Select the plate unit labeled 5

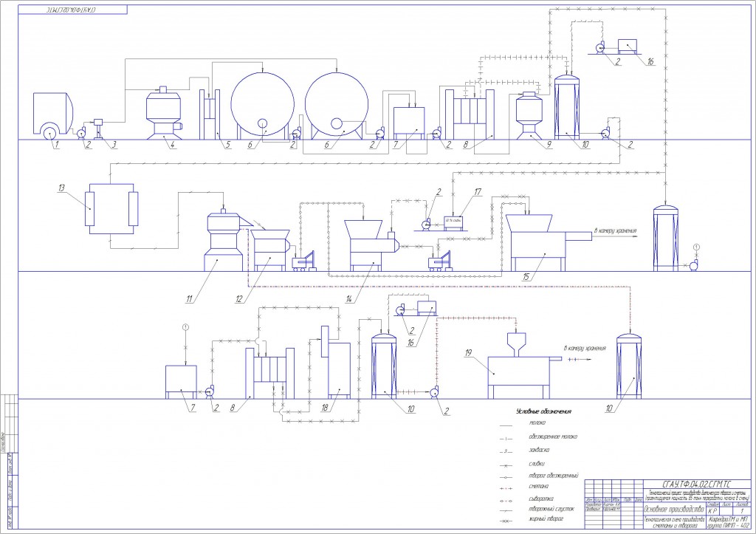point(210,114)
